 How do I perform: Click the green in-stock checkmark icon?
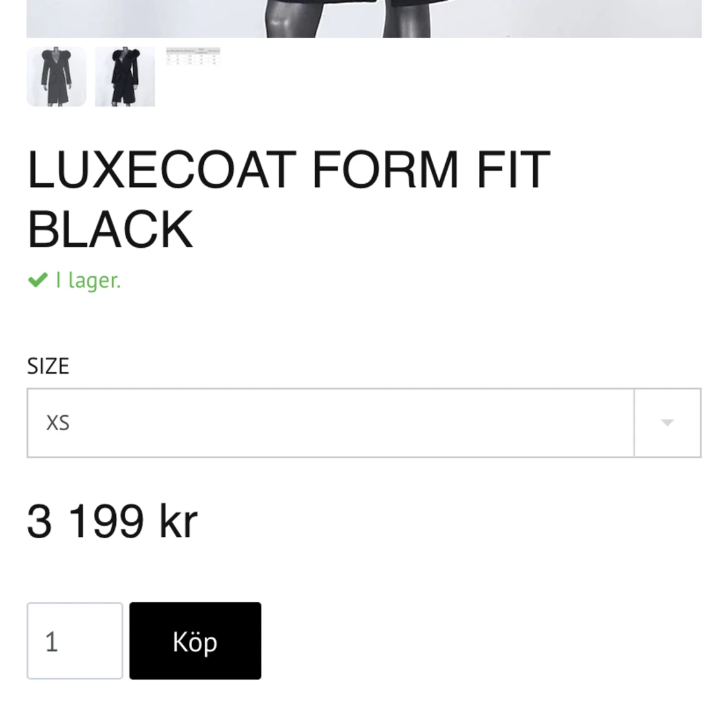pos(38,280)
